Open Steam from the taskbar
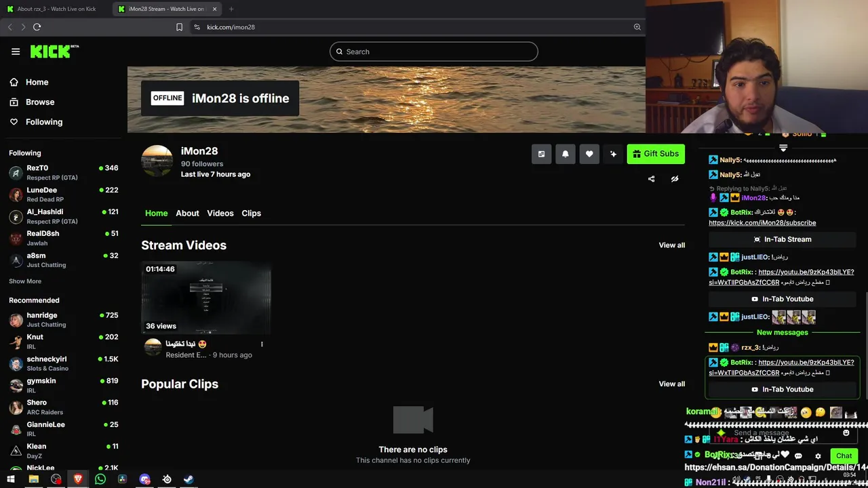The width and height of the screenshot is (868, 488). (189, 479)
